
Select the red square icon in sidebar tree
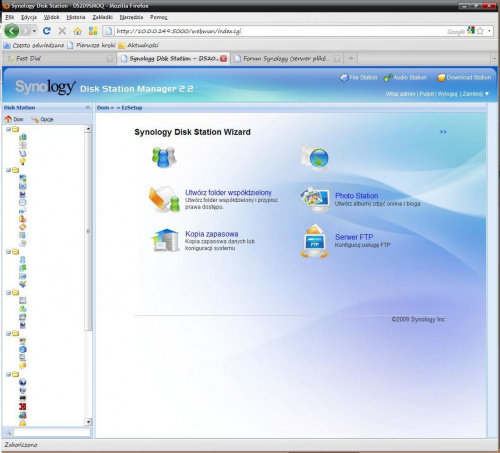pos(23,407)
